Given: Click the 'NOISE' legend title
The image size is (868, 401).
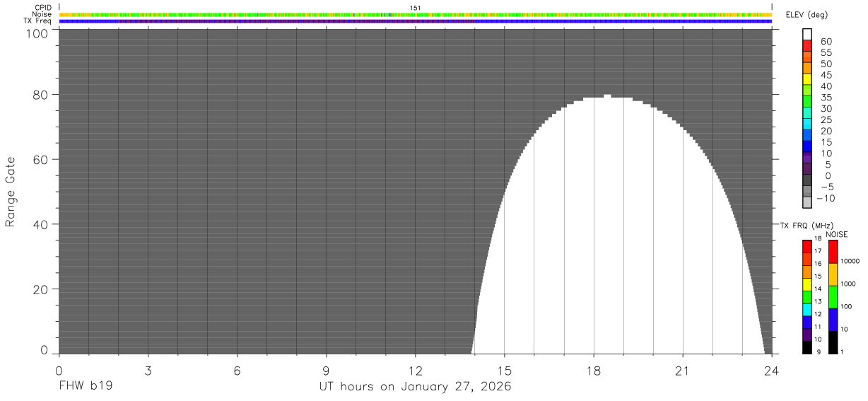Looking at the screenshot, I should click(838, 234).
